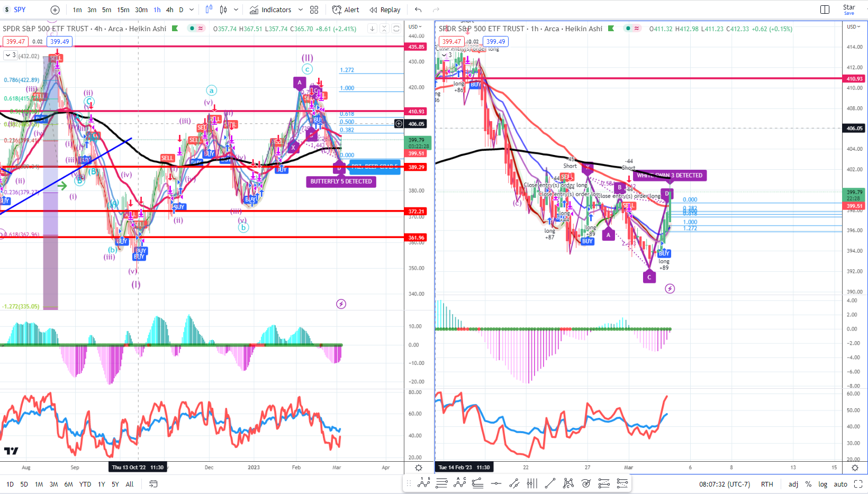Switch to the 5m timeframe
The width and height of the screenshot is (868, 494).
tap(107, 10)
